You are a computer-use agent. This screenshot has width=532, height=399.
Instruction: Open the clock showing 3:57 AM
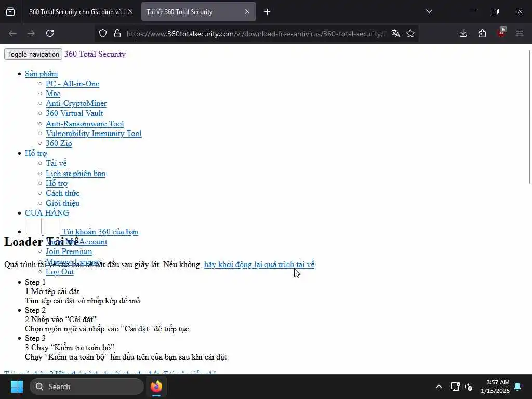click(495, 387)
